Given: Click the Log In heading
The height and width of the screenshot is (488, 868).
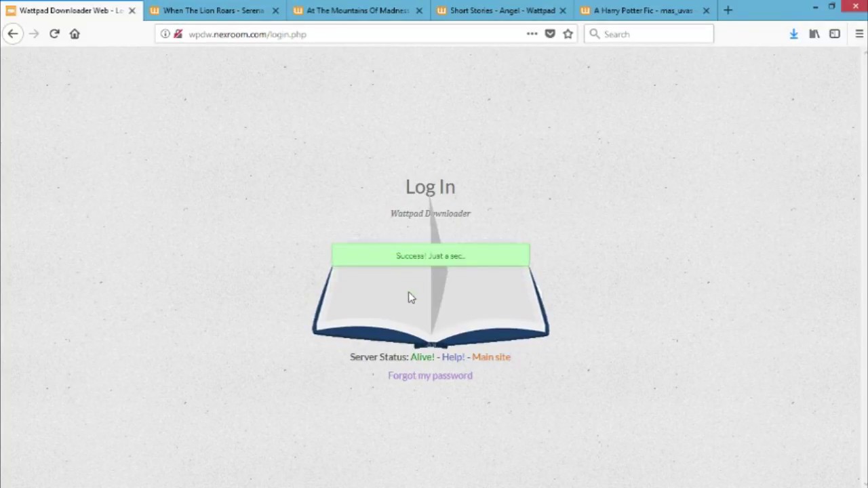Looking at the screenshot, I should pyautogui.click(x=430, y=187).
